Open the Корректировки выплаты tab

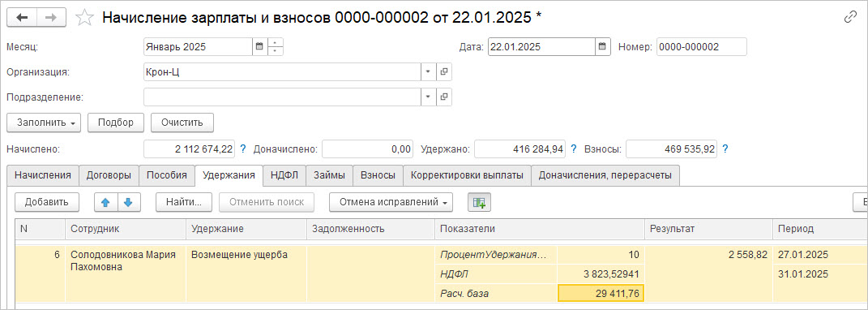(x=467, y=175)
